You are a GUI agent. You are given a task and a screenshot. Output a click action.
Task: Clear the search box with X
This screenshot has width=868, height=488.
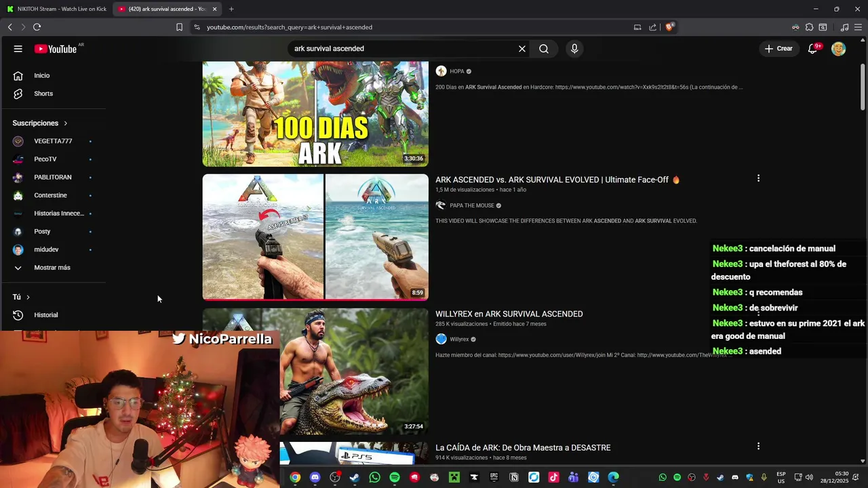(x=522, y=49)
